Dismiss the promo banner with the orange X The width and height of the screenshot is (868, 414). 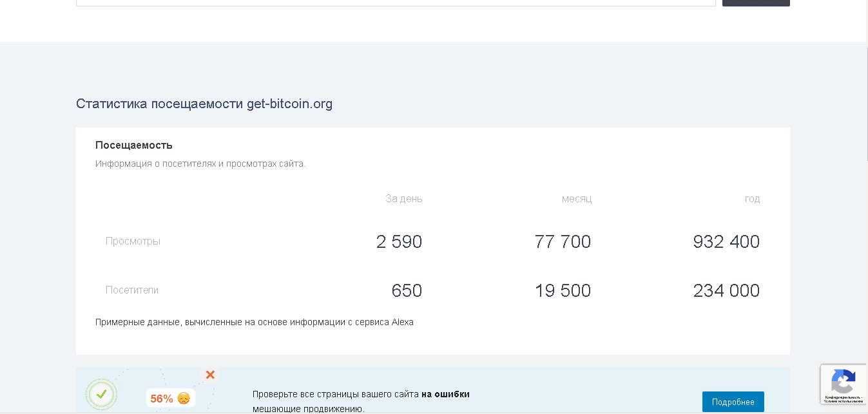[x=210, y=375]
